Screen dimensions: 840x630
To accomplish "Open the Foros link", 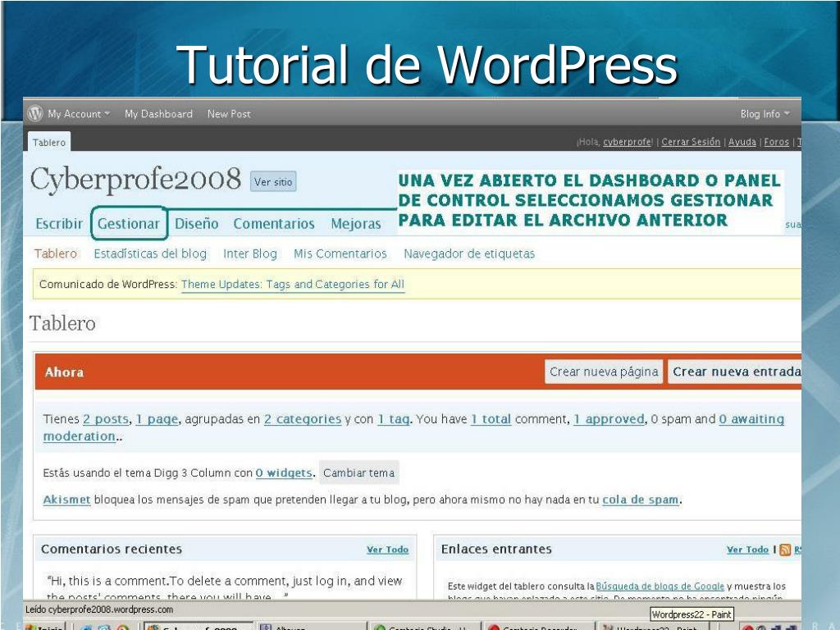I will point(776,142).
